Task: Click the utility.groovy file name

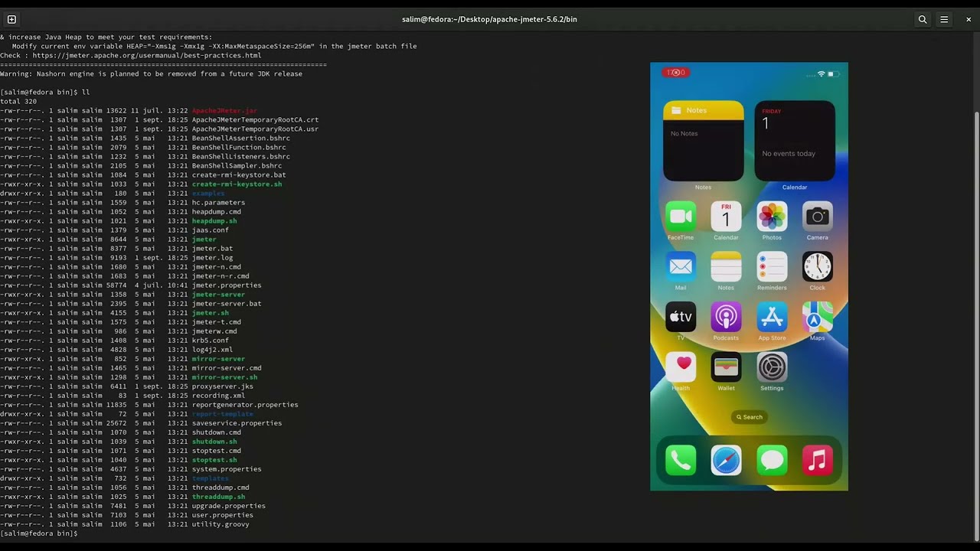Action: (220, 524)
